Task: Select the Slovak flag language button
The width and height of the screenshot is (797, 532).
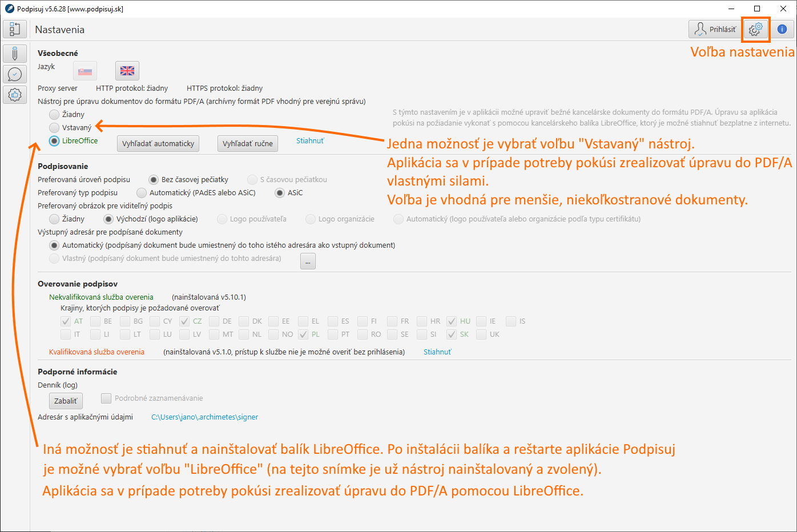Action: (85, 71)
